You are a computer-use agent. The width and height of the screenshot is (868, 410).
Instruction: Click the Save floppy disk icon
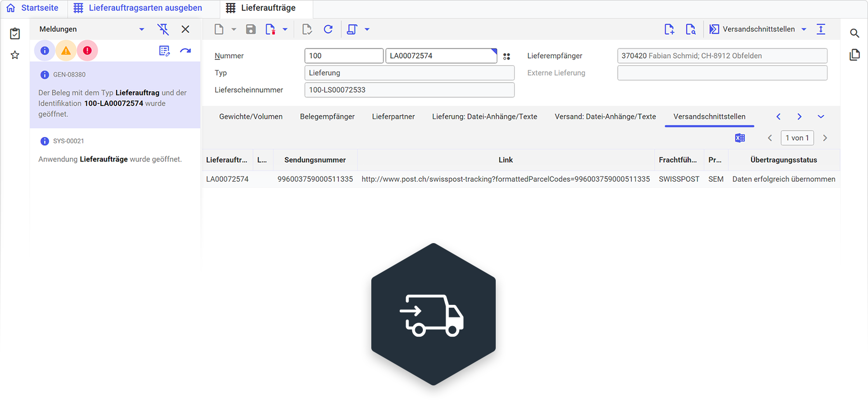point(251,29)
